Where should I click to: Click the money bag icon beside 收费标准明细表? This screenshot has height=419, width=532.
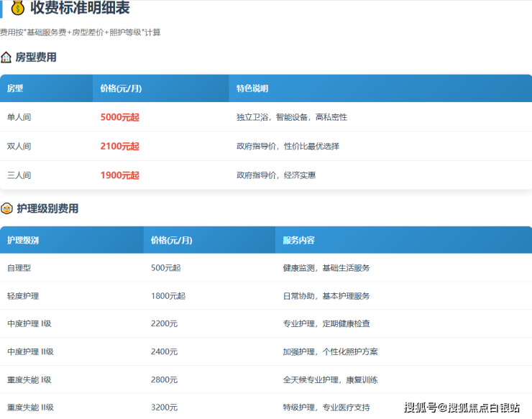17,9
